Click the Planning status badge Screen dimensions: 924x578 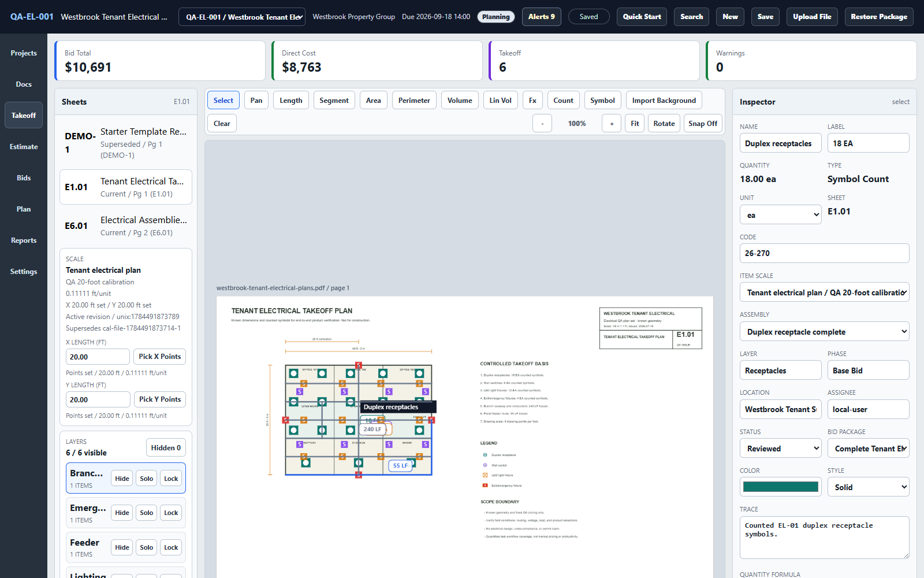[x=496, y=17]
